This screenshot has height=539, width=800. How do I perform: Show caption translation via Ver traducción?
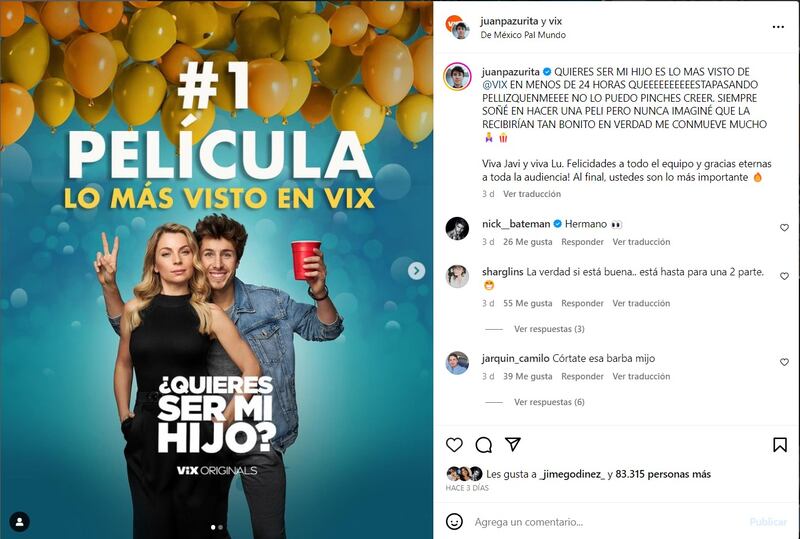pyautogui.click(x=532, y=194)
